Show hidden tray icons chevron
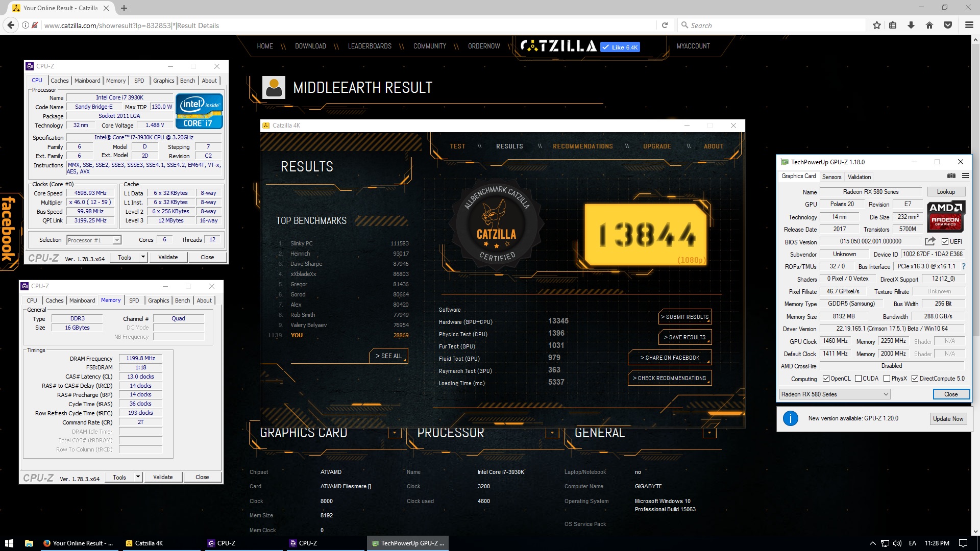The image size is (980, 551). [872, 543]
